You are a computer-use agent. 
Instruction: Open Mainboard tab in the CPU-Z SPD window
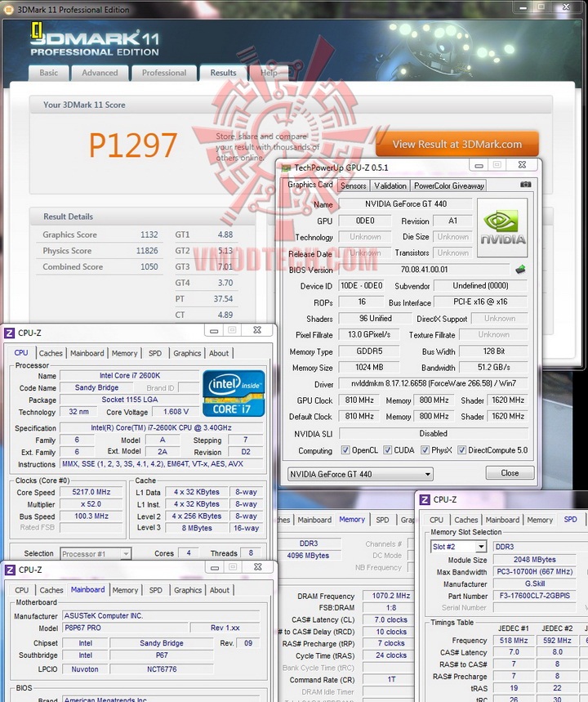[x=502, y=520]
